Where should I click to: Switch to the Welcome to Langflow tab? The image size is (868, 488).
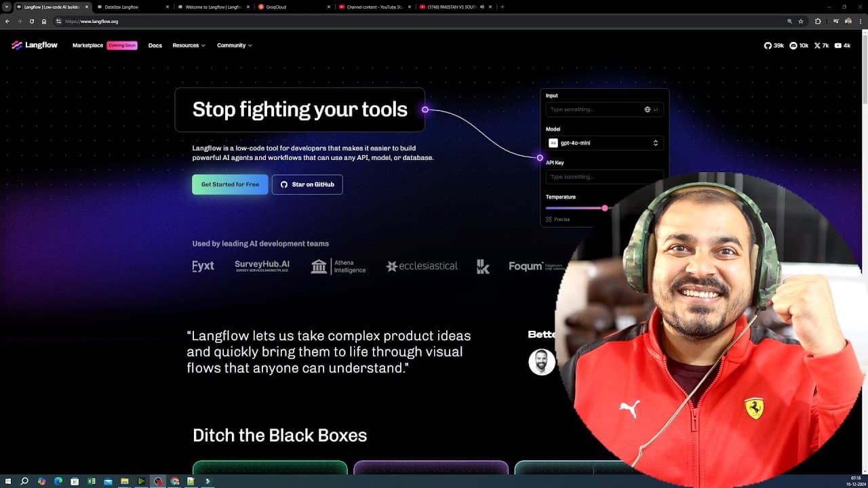pyautogui.click(x=212, y=7)
